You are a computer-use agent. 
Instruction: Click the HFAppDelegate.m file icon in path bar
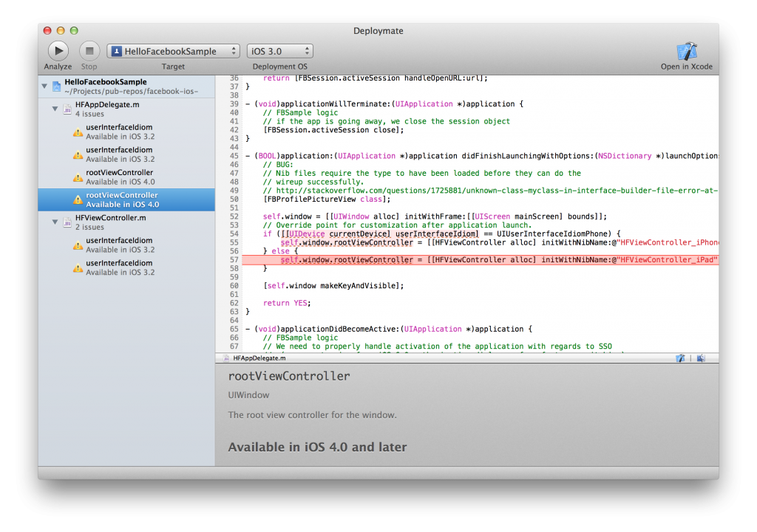pos(226,358)
